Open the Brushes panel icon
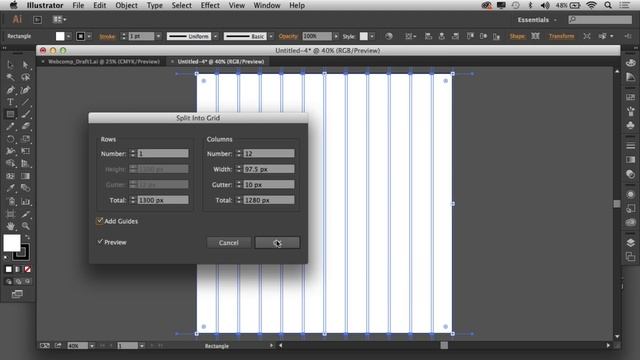 (x=631, y=111)
